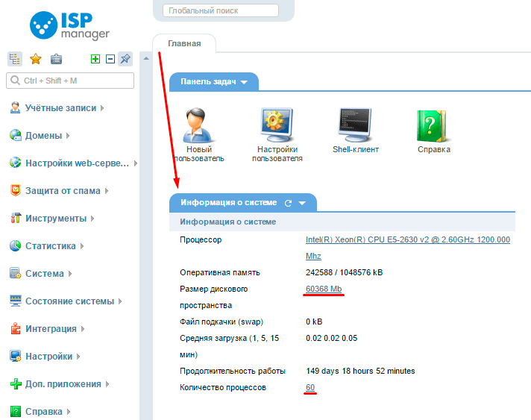Click the Настройки monitor icon in sidebar
Viewport: 531px width, 420px height.
15,357
